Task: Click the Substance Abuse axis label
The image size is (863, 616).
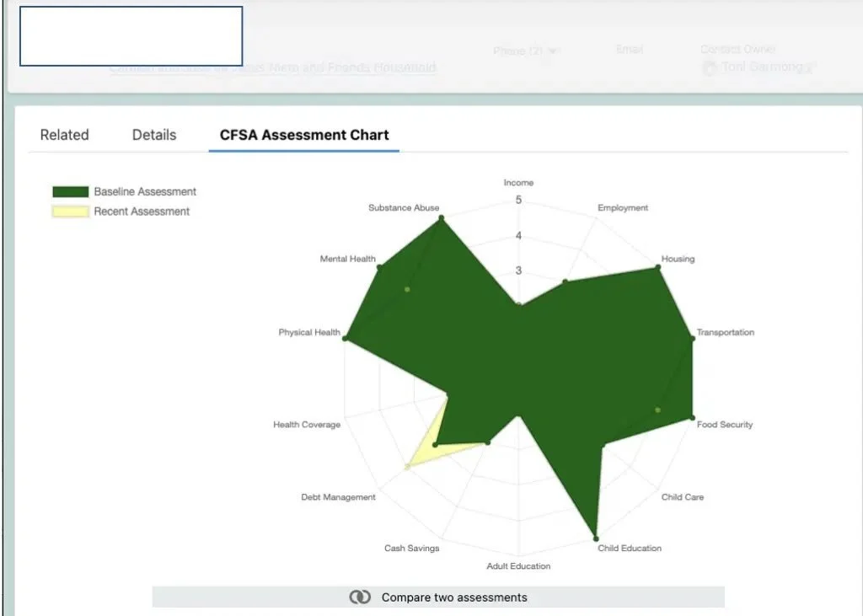Action: coord(404,207)
